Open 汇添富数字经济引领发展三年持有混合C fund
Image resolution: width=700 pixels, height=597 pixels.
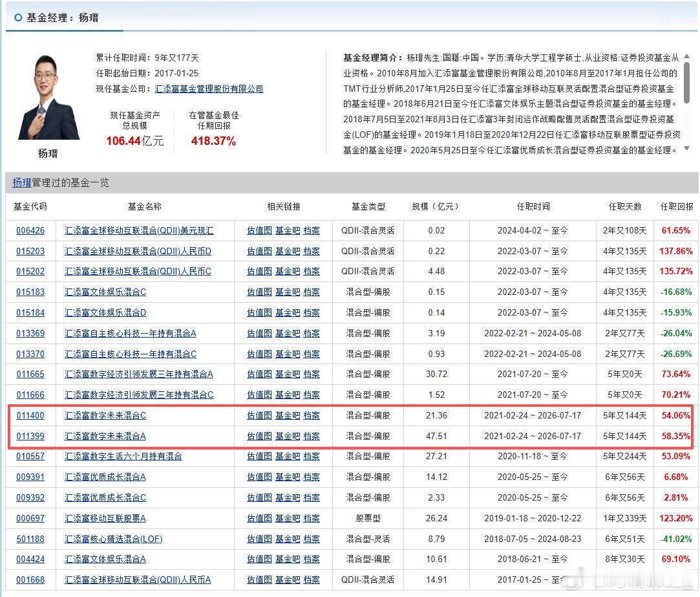click(139, 395)
